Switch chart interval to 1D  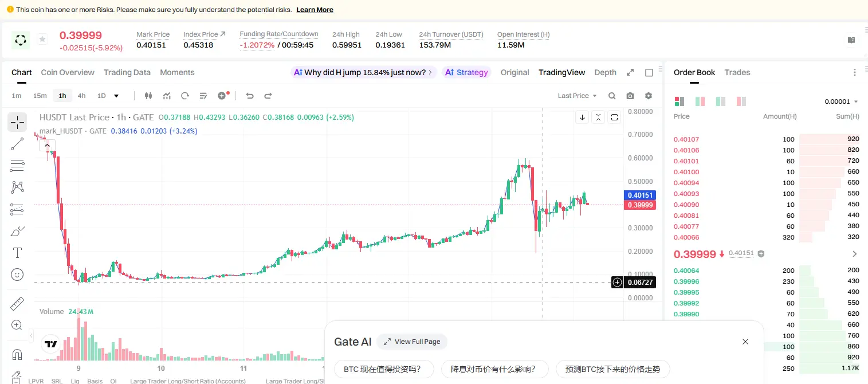tap(101, 96)
